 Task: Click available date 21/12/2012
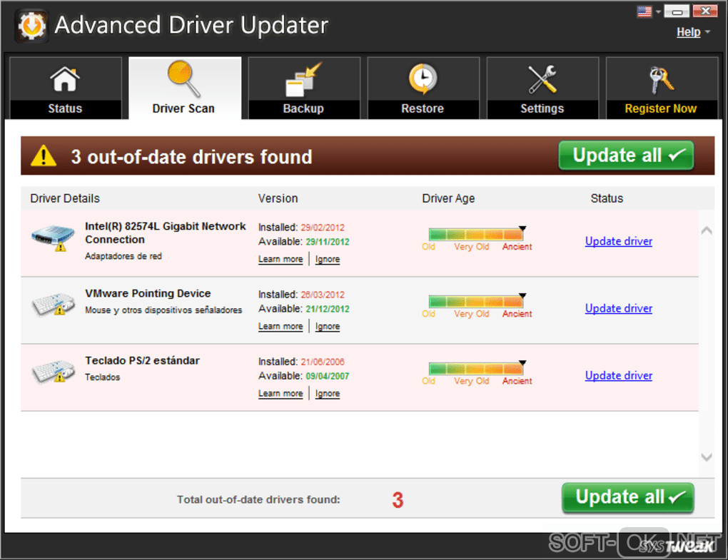[x=328, y=309]
